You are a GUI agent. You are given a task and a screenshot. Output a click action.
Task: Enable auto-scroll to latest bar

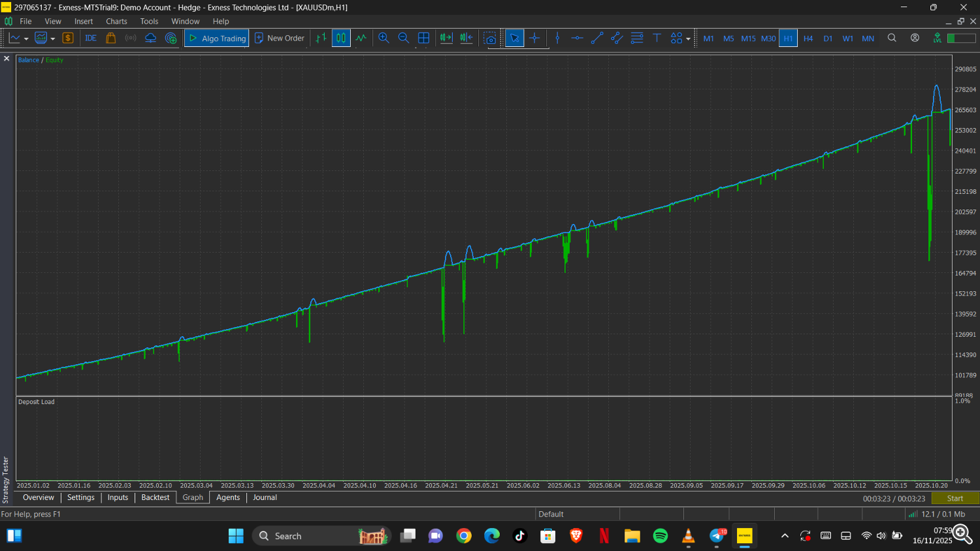click(x=446, y=38)
